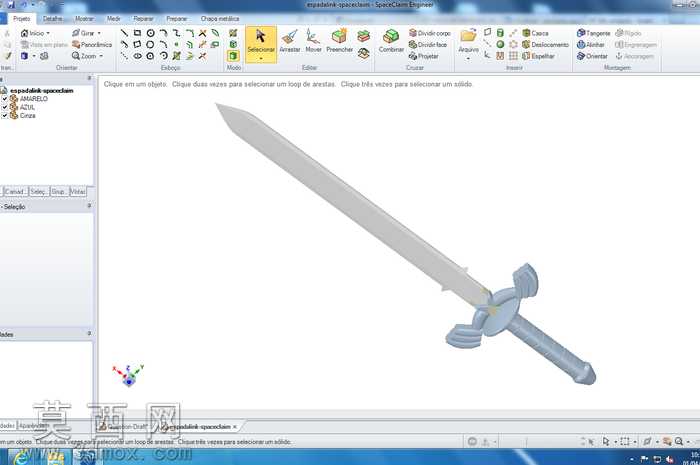Click the Combinar tool
The image size is (700, 465).
(x=391, y=41)
